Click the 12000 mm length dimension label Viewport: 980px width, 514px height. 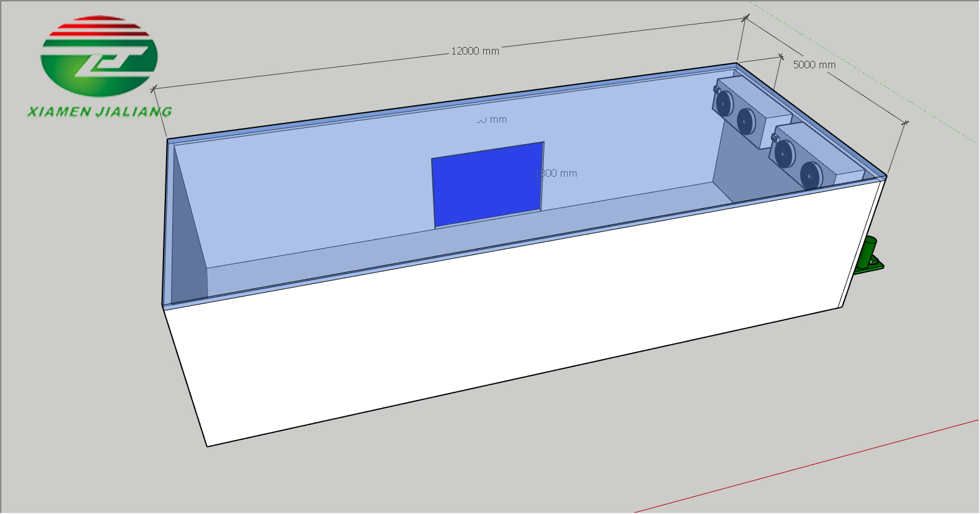click(475, 51)
